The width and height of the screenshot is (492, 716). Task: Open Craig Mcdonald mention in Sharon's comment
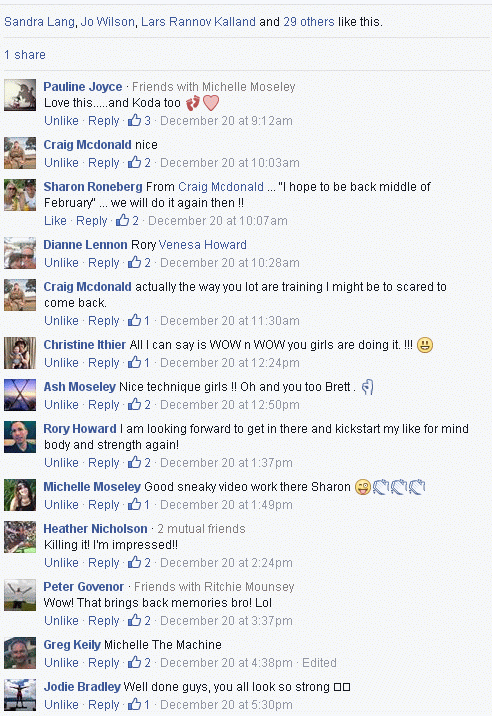pyautogui.click(x=221, y=187)
